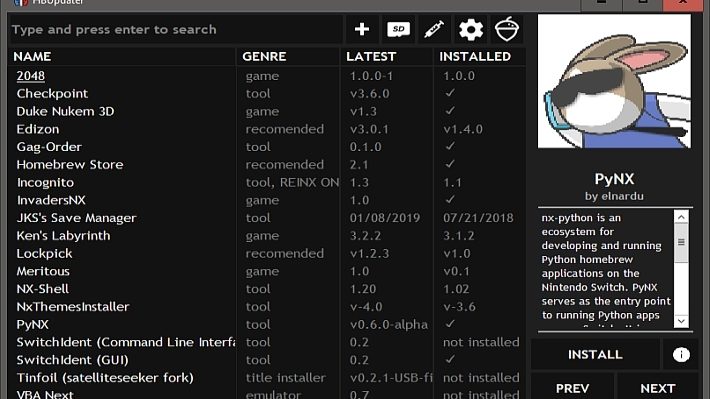Select Duke Nukem 3D in list
Viewport: 710px width, 399px height.
click(267, 111)
